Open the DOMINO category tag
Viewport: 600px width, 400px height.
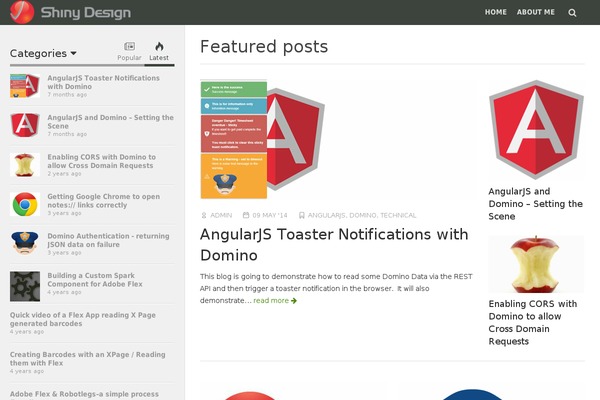click(x=363, y=215)
